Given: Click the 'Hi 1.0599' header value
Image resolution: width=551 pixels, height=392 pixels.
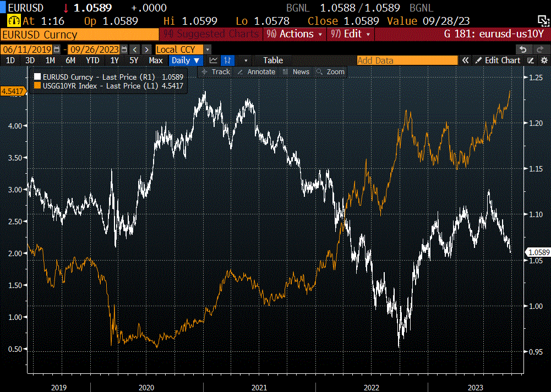Looking at the screenshot, I should click(x=190, y=21).
